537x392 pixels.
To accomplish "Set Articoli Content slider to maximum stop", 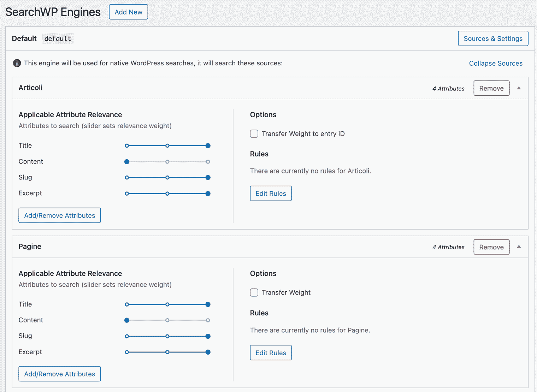I will [208, 162].
